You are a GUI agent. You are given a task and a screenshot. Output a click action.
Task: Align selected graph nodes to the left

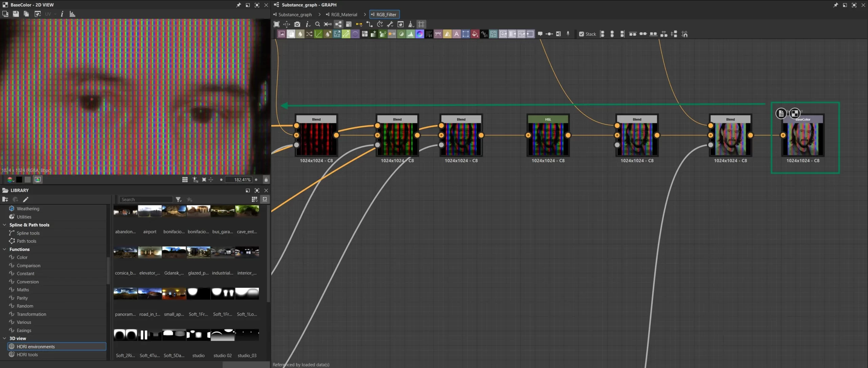pos(602,34)
